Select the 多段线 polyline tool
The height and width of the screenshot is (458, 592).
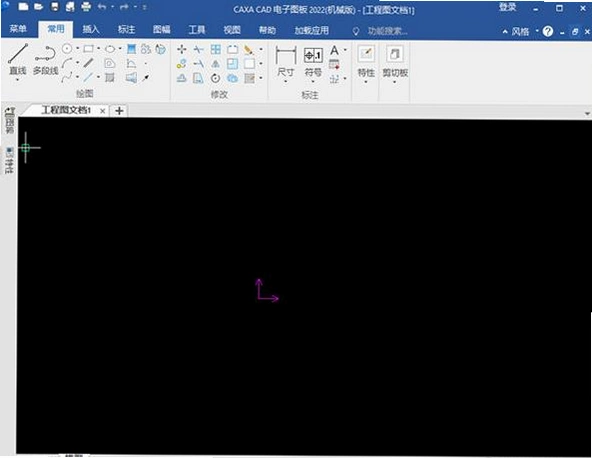pos(45,59)
